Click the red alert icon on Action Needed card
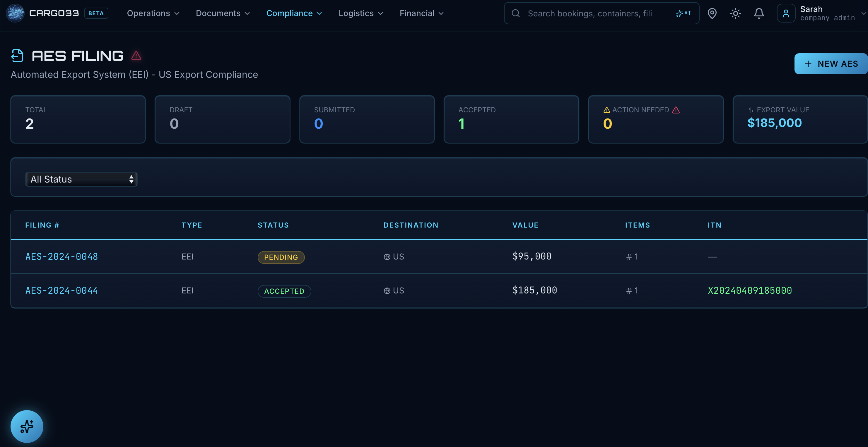Screen dimensions: 868x447 (676, 110)
